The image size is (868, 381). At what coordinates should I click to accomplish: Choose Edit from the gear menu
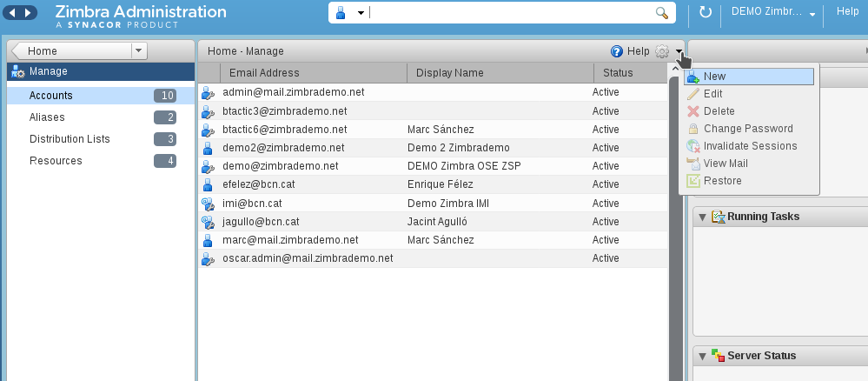pos(749,94)
